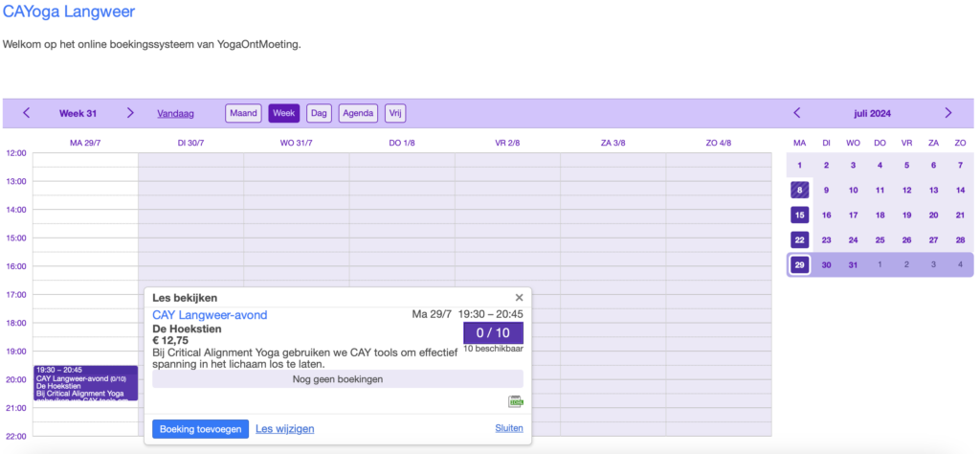
Task: Show the Vrij view
Action: point(395,113)
